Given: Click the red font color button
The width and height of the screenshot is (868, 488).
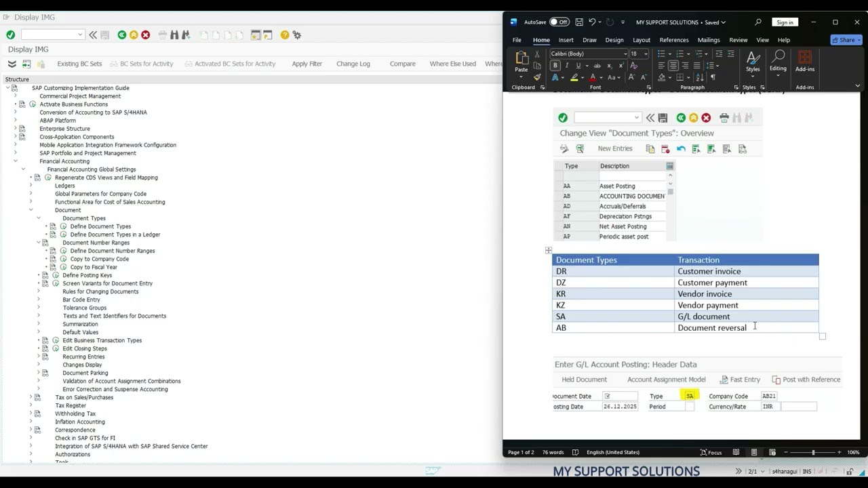Looking at the screenshot, I should point(592,77).
